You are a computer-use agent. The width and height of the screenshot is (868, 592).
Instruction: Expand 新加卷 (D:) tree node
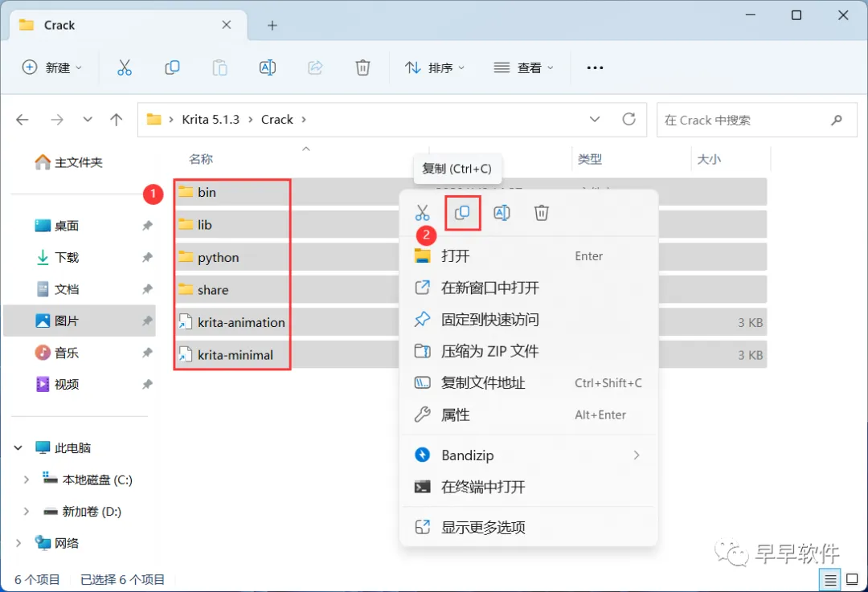(26, 511)
